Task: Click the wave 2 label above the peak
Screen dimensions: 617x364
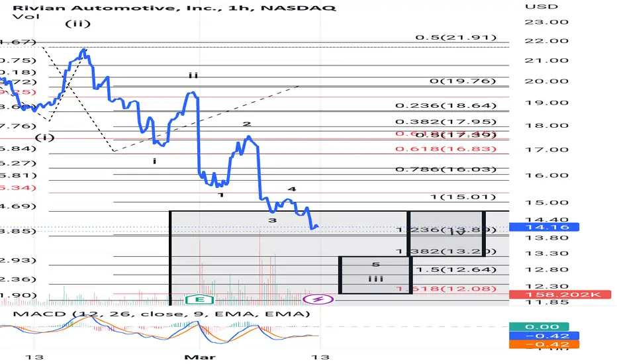Action: [247, 124]
